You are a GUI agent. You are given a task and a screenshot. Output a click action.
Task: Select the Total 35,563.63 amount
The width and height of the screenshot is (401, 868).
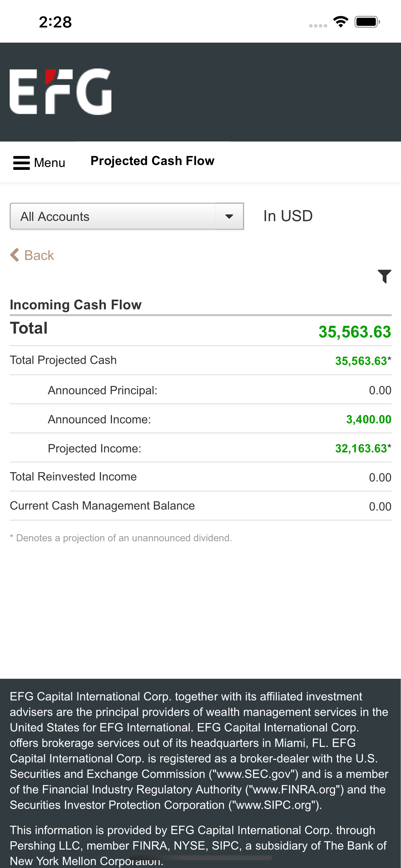click(355, 332)
